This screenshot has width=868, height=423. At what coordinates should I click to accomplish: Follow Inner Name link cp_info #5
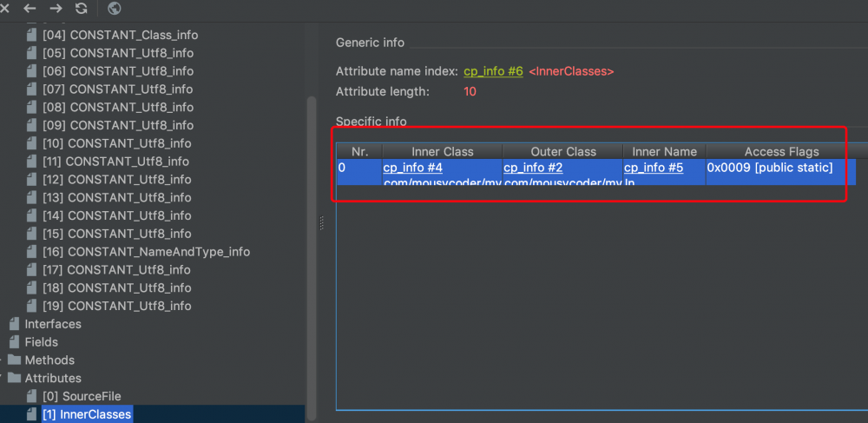pyautogui.click(x=654, y=168)
